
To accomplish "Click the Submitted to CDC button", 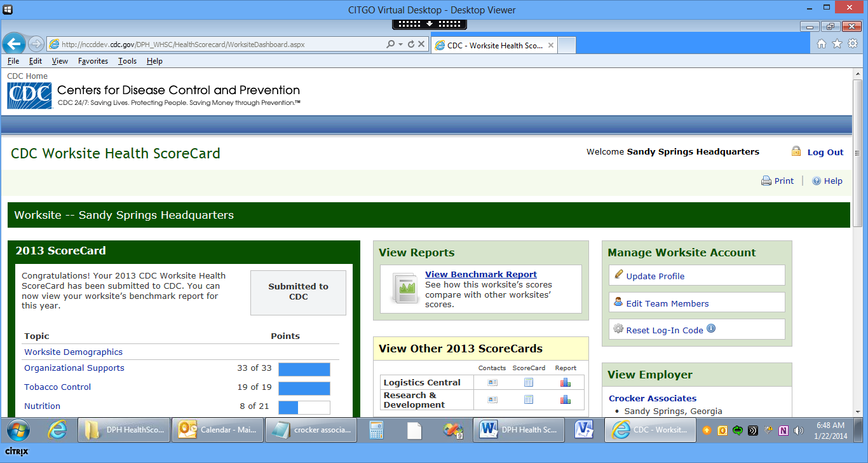I will [298, 293].
